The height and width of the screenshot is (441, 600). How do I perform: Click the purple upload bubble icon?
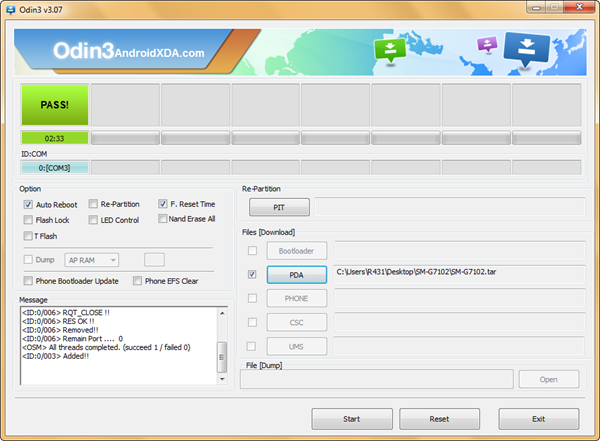(x=487, y=44)
